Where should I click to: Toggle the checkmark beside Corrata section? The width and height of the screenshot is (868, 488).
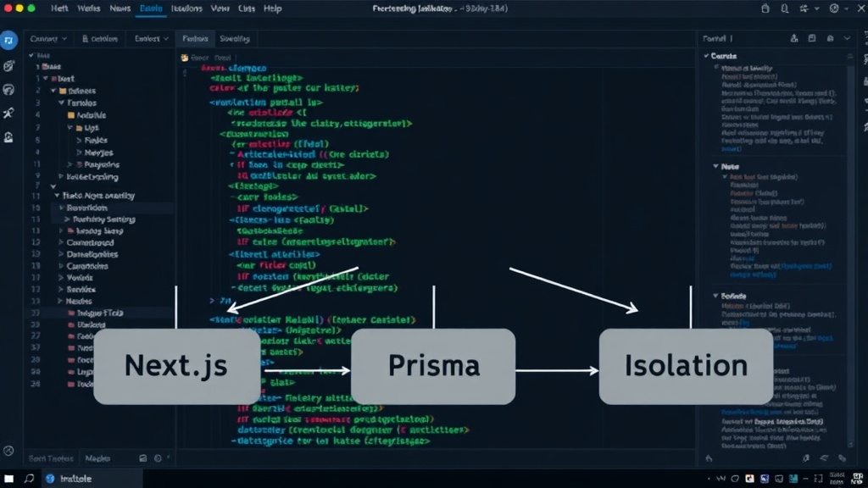pos(706,56)
